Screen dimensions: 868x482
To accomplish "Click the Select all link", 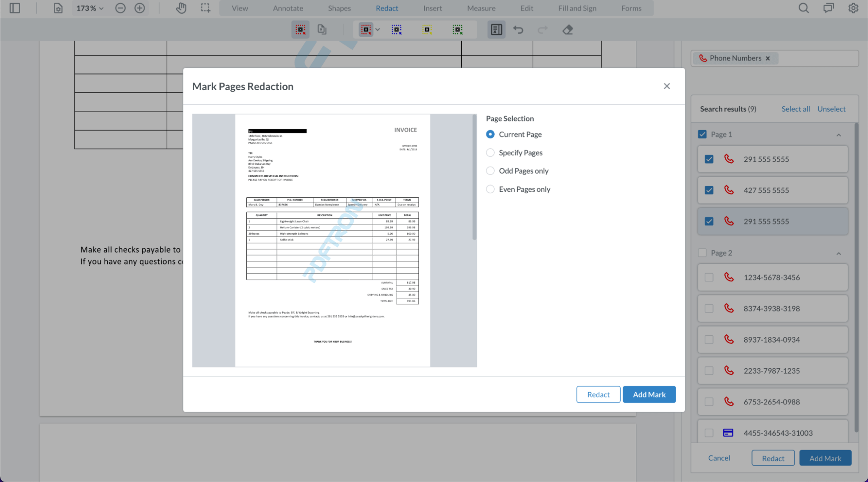I will (x=796, y=109).
